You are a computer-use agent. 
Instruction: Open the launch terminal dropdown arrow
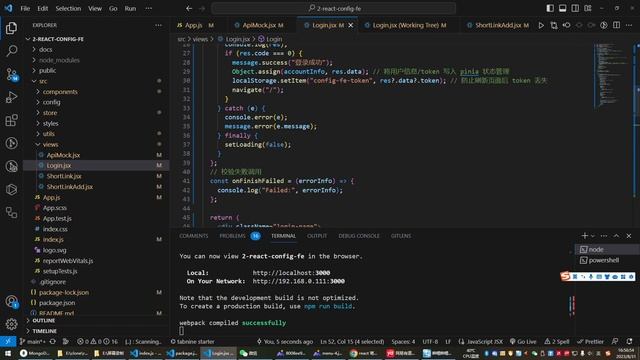593,236
